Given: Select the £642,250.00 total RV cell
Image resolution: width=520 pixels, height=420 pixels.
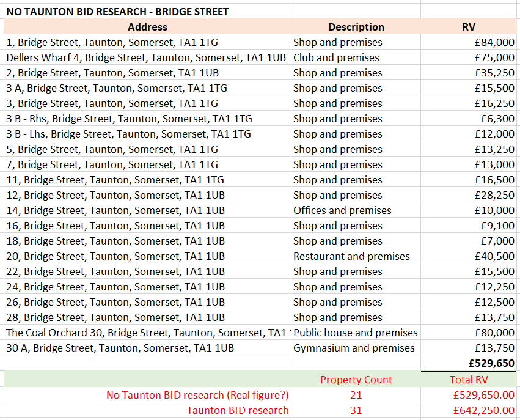Looking at the screenshot, I should (469, 410).
